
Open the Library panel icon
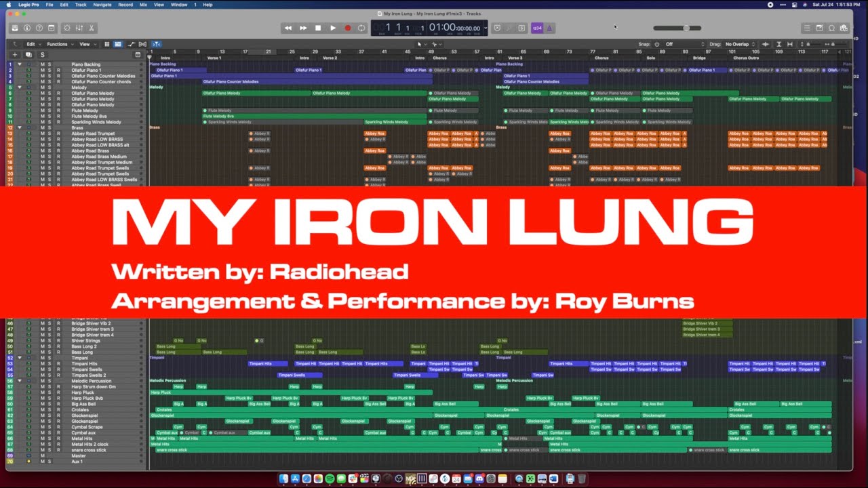(16, 28)
